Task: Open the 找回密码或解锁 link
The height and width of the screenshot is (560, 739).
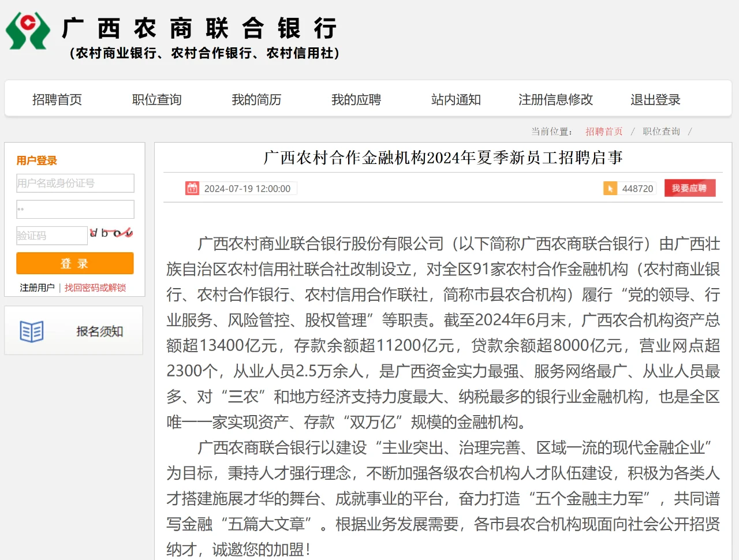Action: click(x=95, y=288)
